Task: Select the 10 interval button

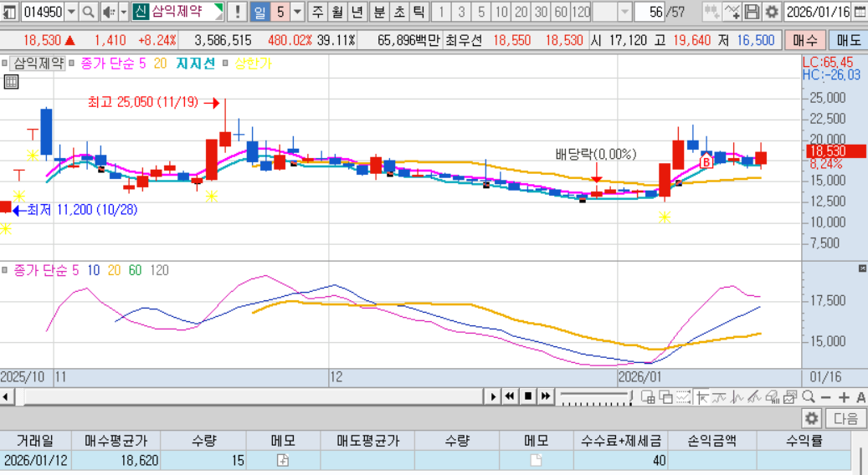Action: coord(501,12)
